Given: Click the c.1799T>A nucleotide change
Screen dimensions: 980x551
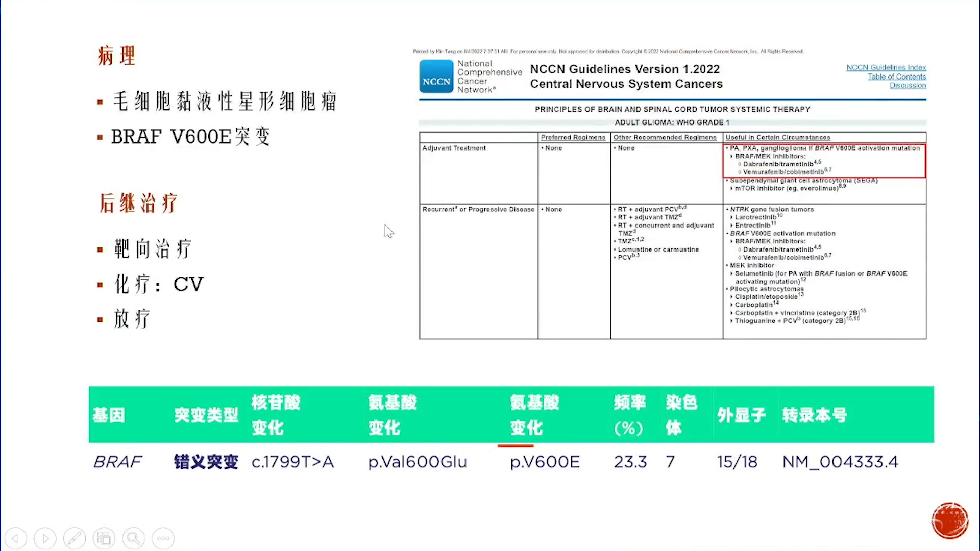Looking at the screenshot, I should [292, 462].
